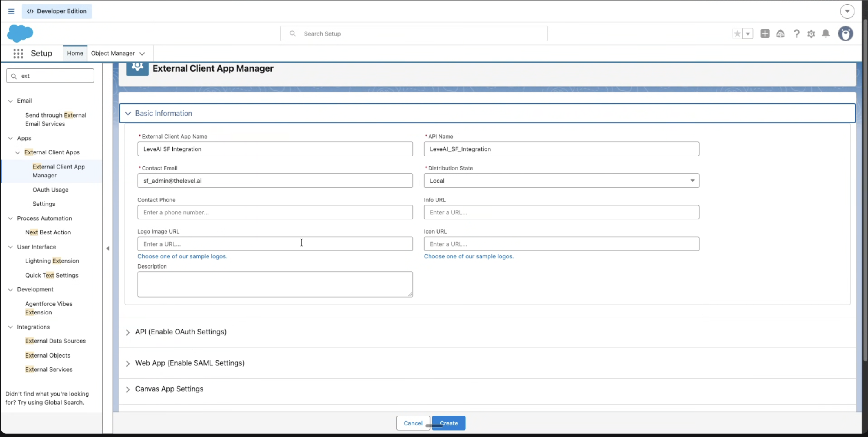Image resolution: width=868 pixels, height=437 pixels.
Task: Click the API Name field
Action: pos(562,149)
